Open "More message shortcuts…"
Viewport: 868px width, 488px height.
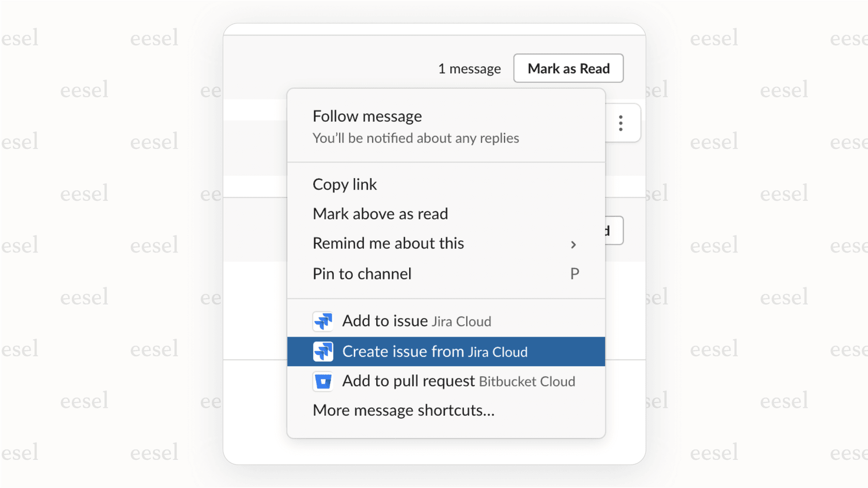tap(404, 411)
